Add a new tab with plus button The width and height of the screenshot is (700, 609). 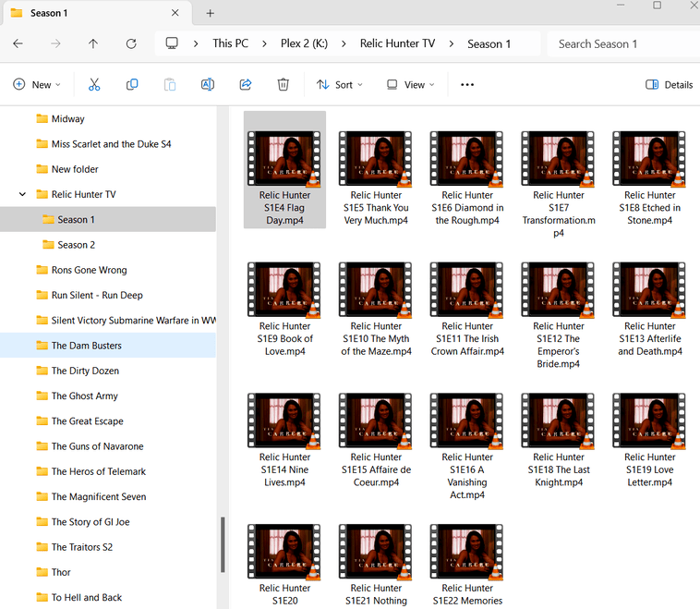pyautogui.click(x=211, y=14)
